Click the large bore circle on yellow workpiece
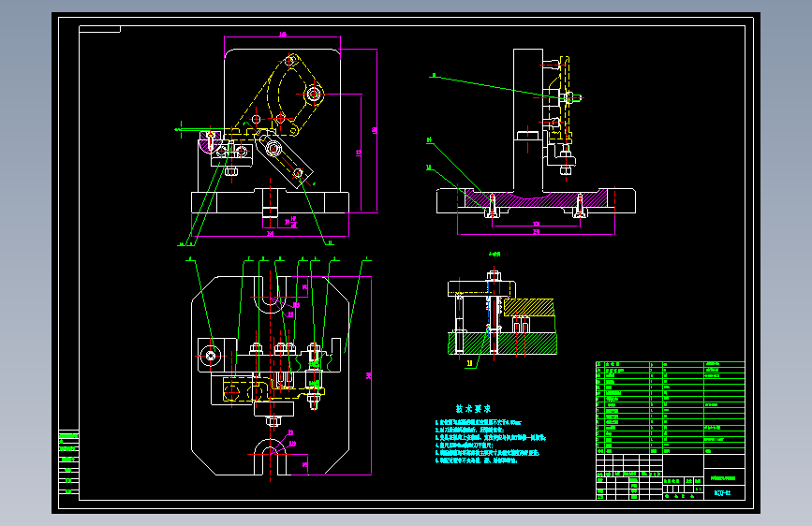 pyautogui.click(x=314, y=95)
